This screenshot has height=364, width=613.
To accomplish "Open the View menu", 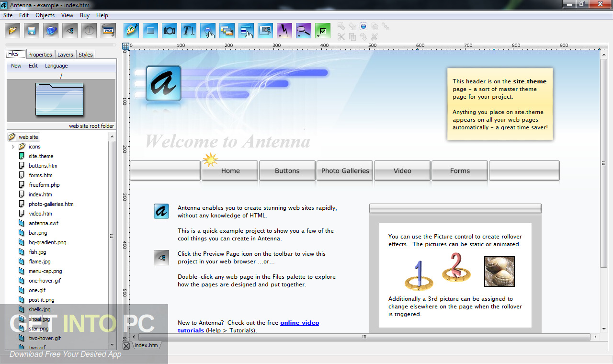I will [x=67, y=15].
